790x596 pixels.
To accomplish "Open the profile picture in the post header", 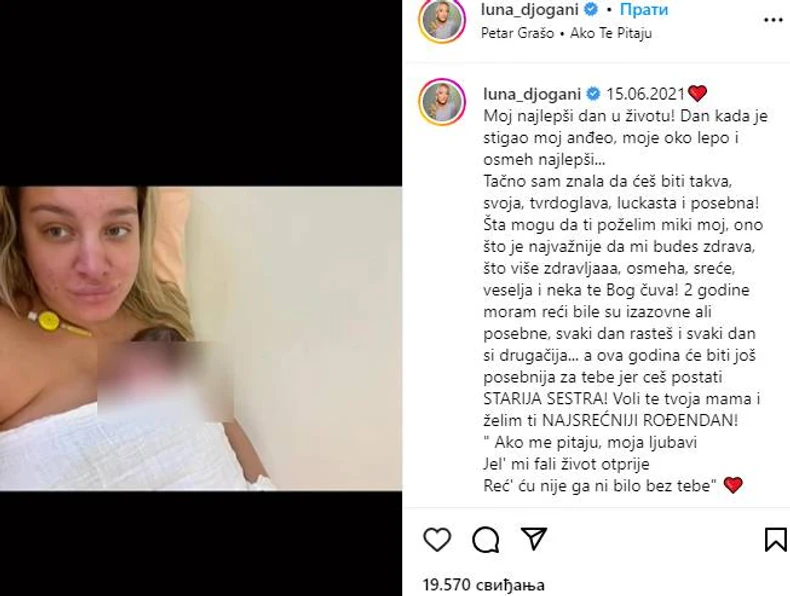I will point(442,21).
